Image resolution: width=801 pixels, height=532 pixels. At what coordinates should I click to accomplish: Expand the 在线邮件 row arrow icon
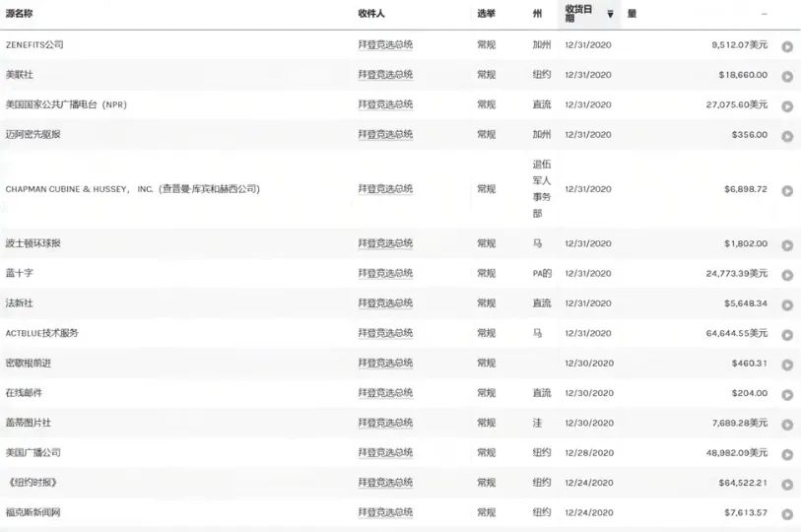pyautogui.click(x=787, y=394)
